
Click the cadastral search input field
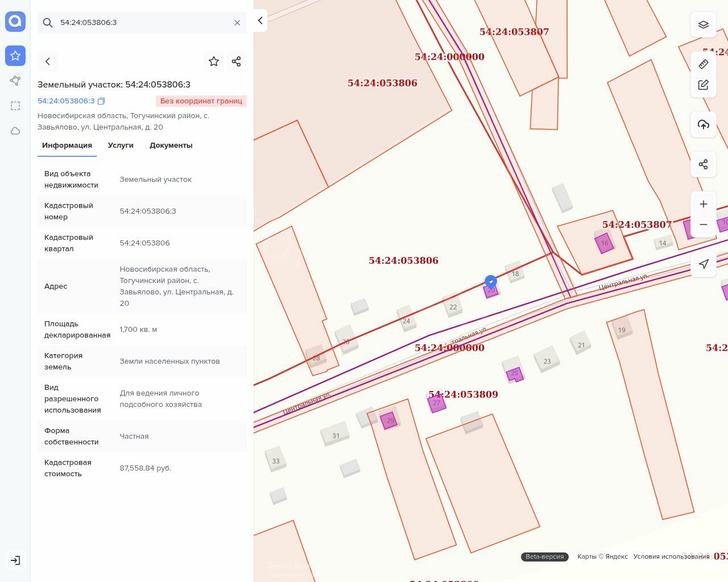[142, 23]
